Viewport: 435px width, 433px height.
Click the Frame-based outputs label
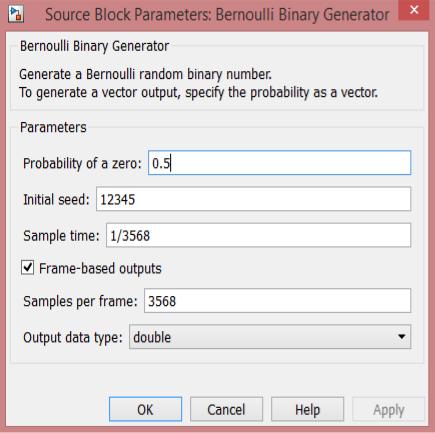(100, 268)
